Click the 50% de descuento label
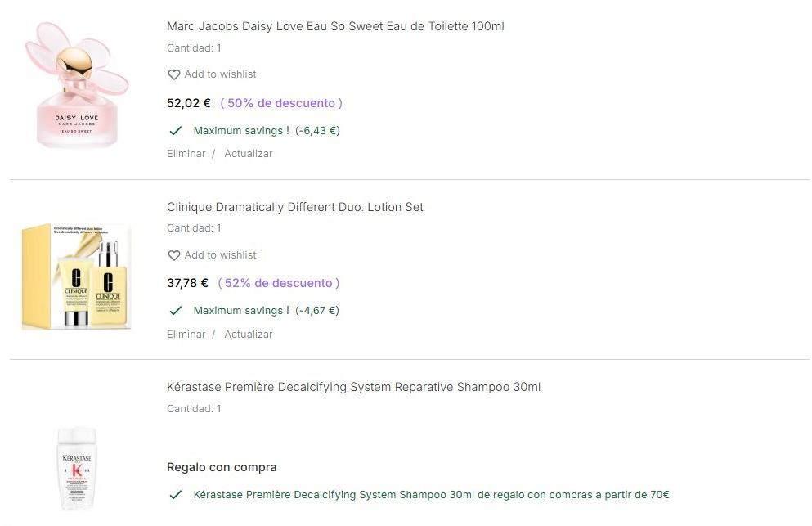 [281, 103]
